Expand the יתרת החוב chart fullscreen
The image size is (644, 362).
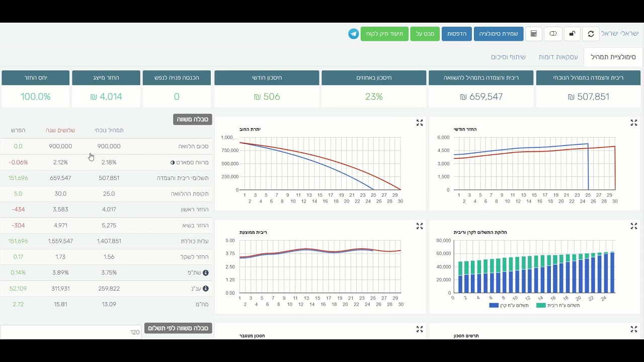pyautogui.click(x=420, y=123)
